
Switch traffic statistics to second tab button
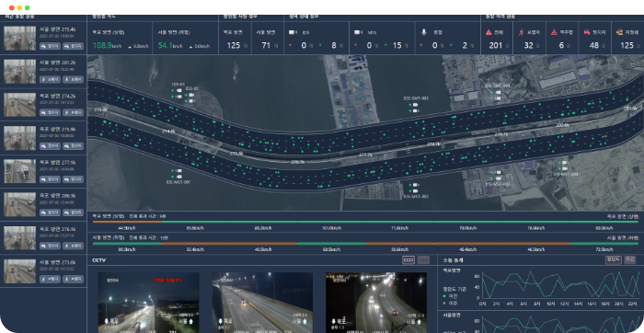click(629, 260)
